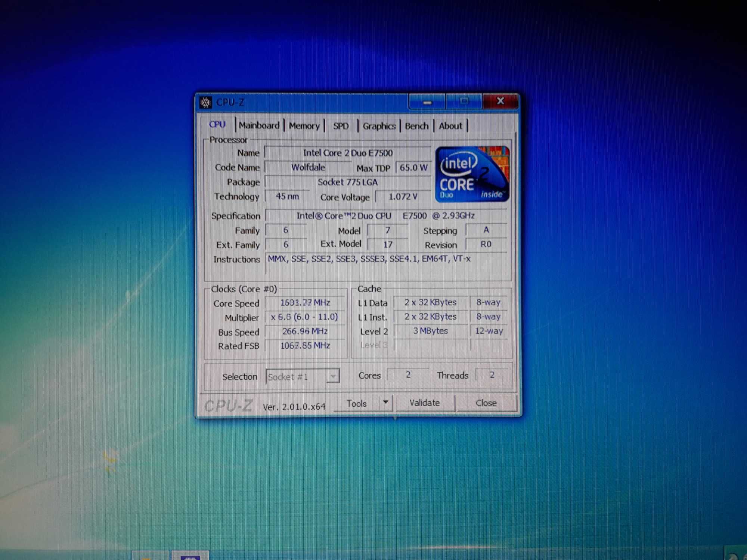Click the Multiplier value field

[x=305, y=317]
